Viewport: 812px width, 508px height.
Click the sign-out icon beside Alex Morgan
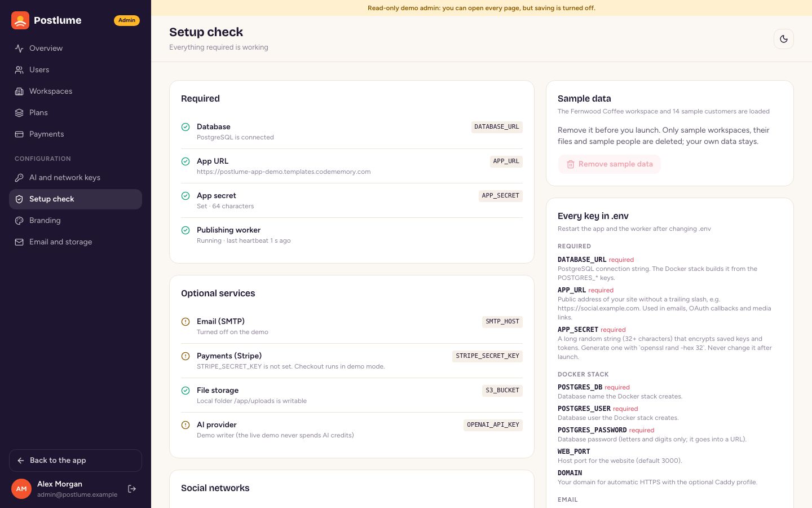[132, 489]
